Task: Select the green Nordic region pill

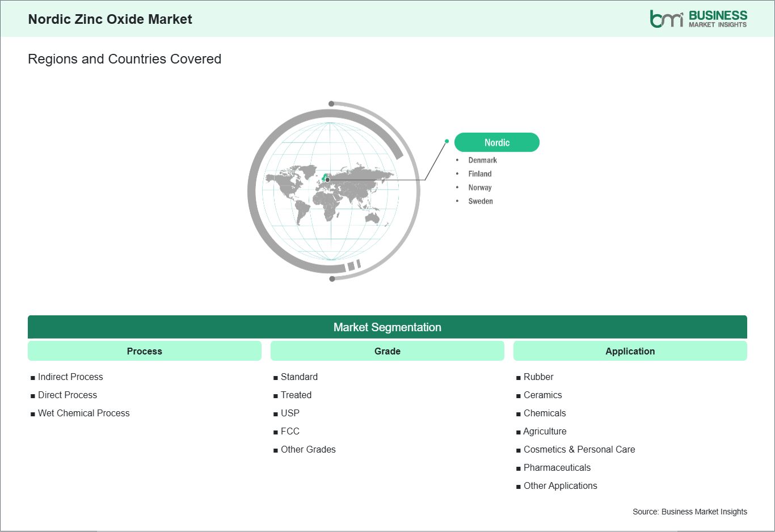Action: click(497, 142)
